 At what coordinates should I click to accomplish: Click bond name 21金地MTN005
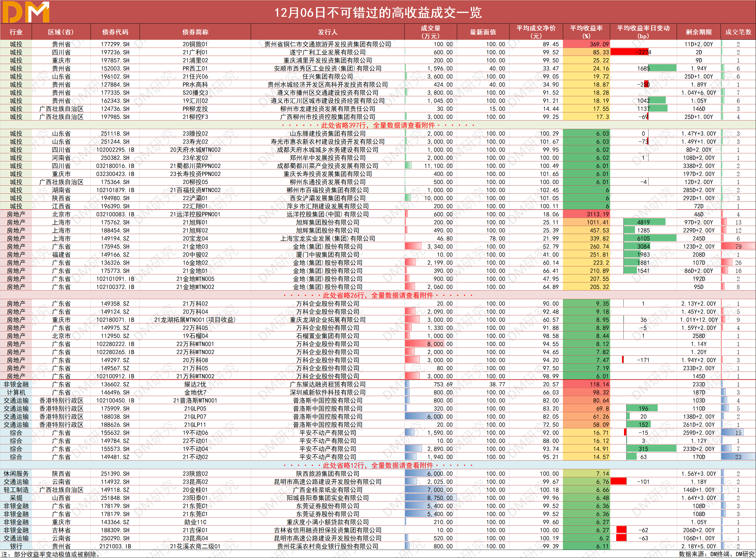pos(195,279)
